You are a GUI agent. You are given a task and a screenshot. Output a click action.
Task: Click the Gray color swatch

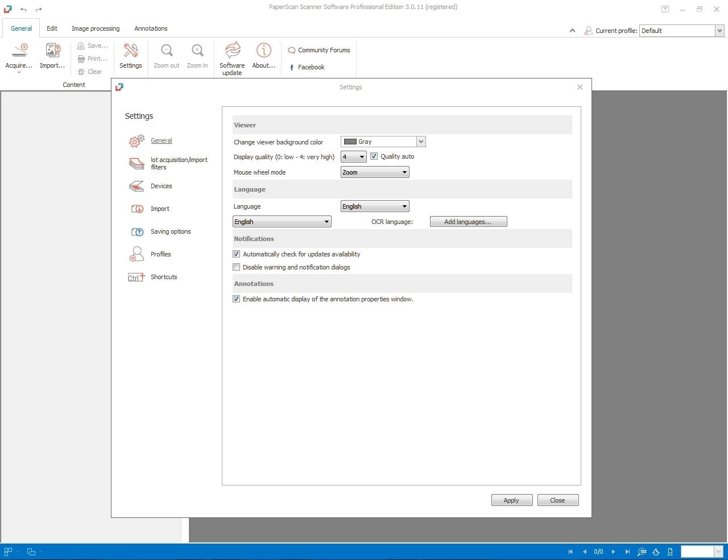click(350, 142)
